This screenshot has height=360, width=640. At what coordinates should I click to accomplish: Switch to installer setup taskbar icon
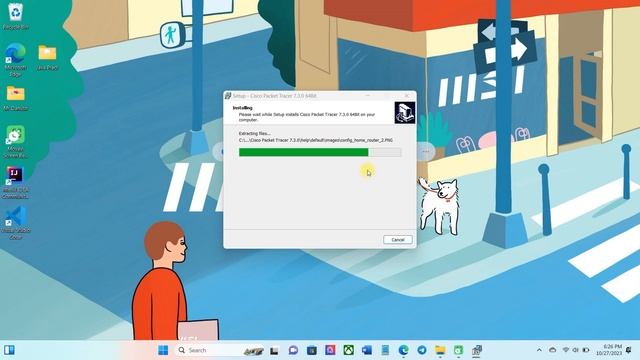(x=477, y=350)
